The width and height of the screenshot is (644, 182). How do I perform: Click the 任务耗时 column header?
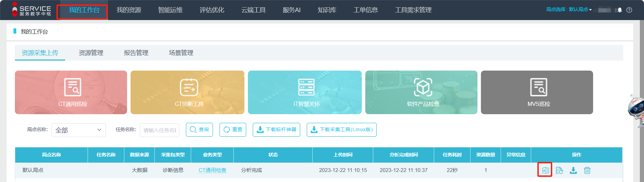[452, 155]
